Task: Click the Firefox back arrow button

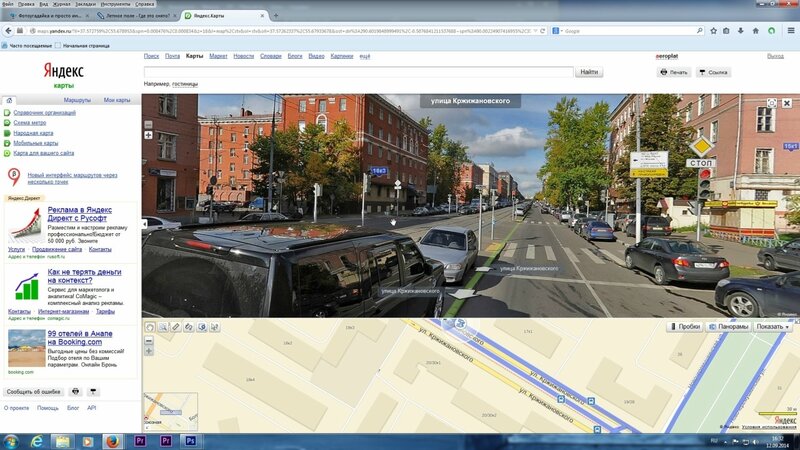Action: (x=9, y=31)
